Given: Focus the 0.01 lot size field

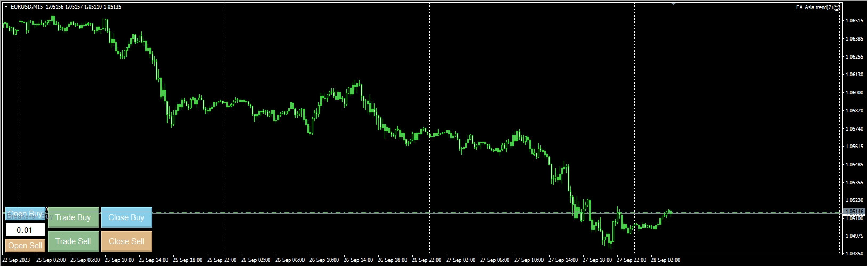Looking at the screenshot, I should click(25, 230).
